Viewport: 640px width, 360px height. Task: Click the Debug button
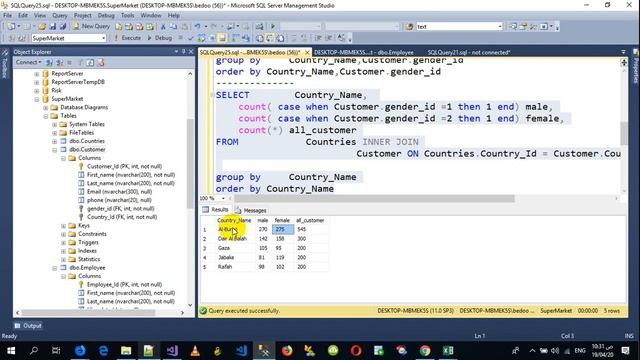160,38
